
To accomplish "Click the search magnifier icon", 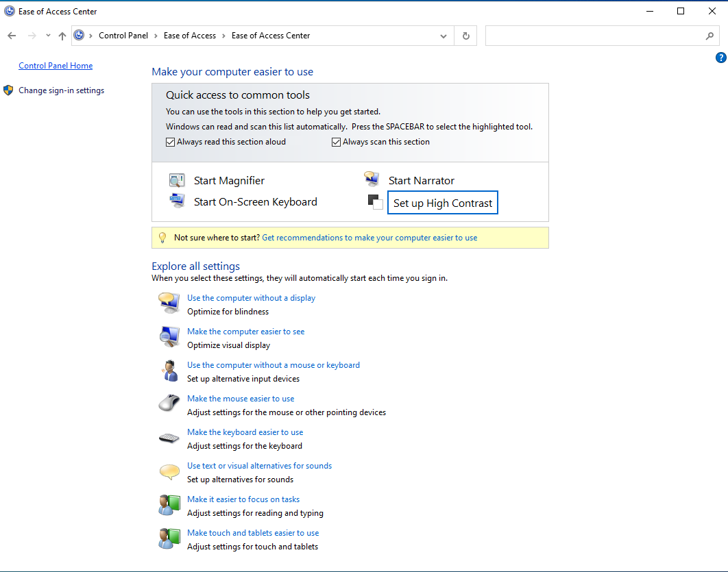I will click(709, 36).
